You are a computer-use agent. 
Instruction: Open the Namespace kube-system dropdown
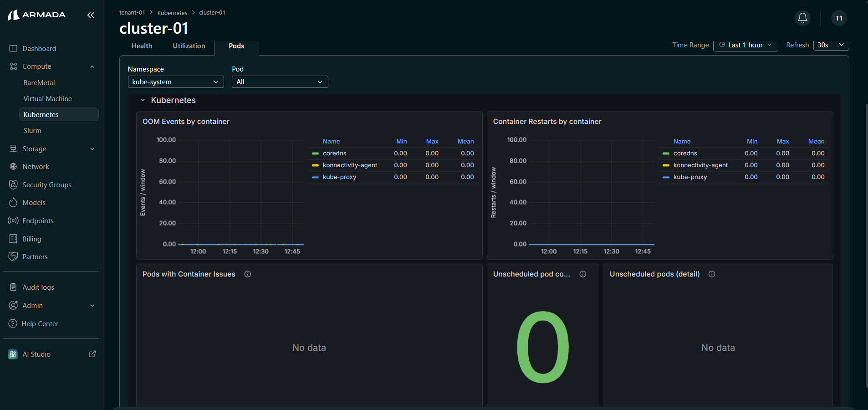point(176,82)
